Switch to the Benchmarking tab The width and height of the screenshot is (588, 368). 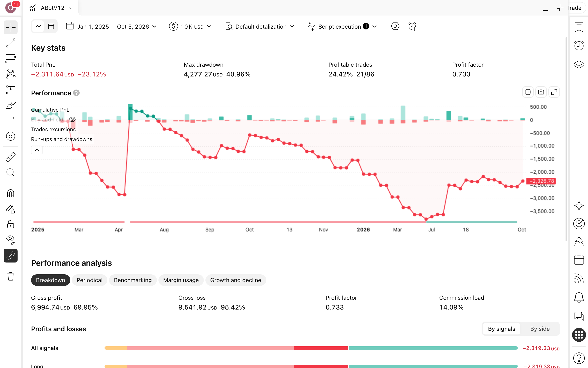pos(133,280)
